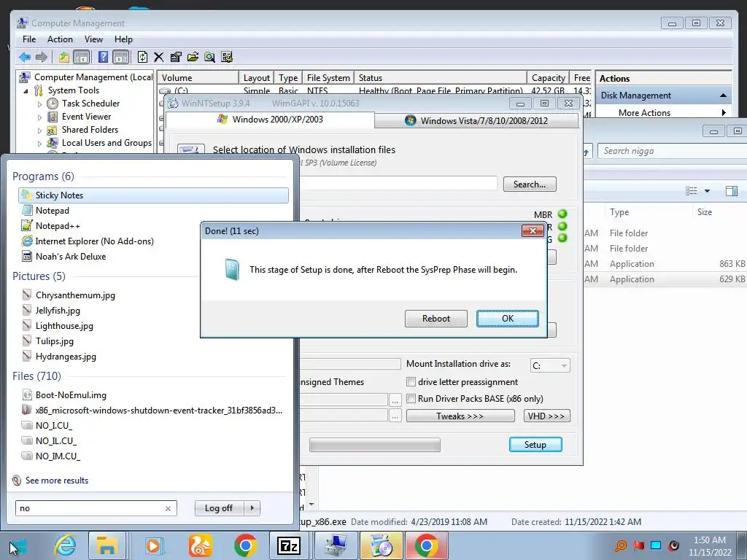Expand the Task Scheduler node
This screenshot has height=560, width=747.
pos(39,104)
